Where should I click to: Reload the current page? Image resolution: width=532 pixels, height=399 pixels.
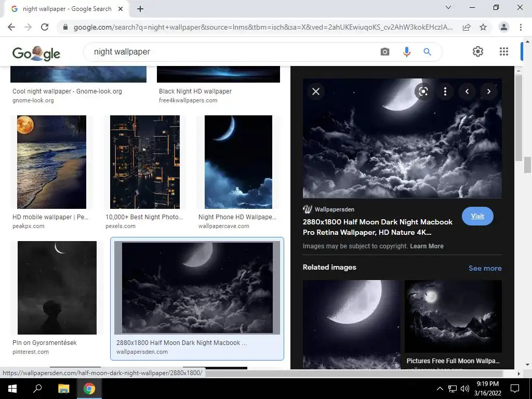tap(45, 27)
